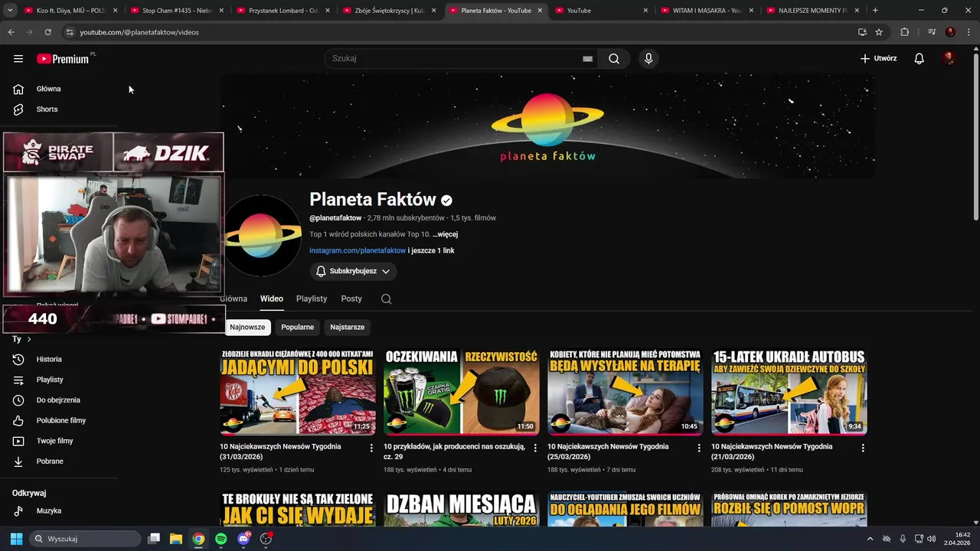Screen dimensions: 980x551
Task: Reload the page with refresh icon
Action: (47, 32)
